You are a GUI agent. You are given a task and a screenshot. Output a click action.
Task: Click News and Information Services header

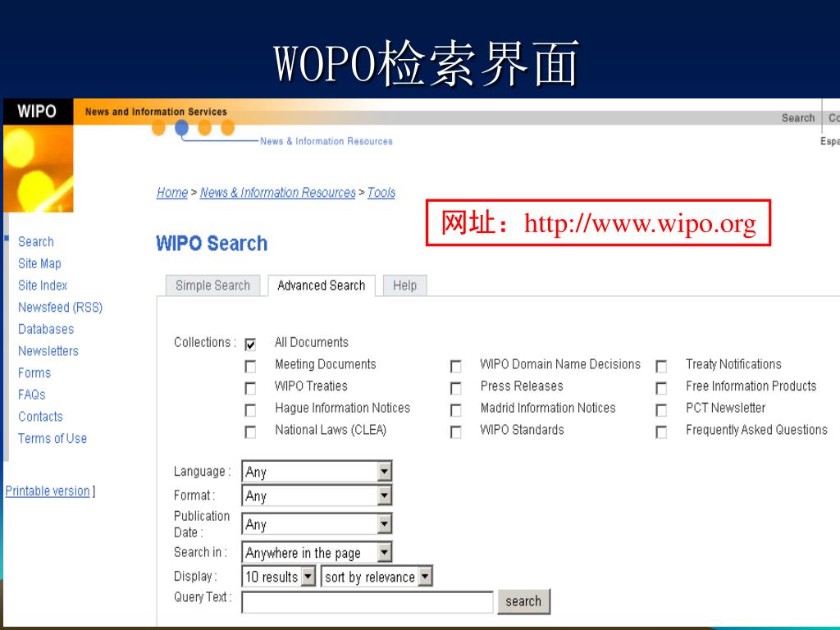156,112
